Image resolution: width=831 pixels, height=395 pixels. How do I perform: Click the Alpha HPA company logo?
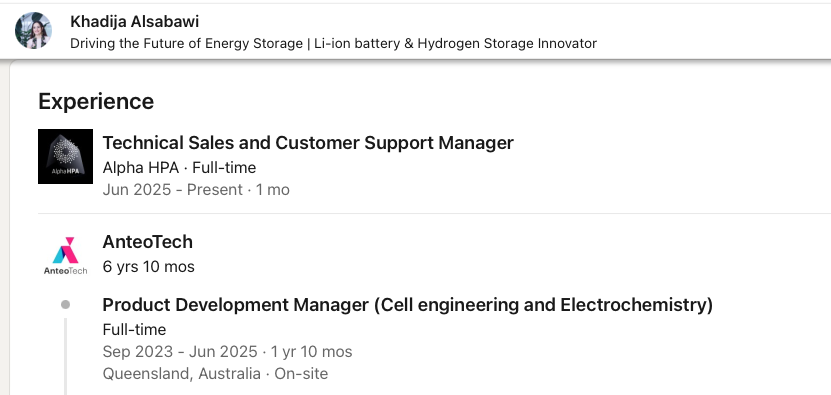[x=66, y=156]
